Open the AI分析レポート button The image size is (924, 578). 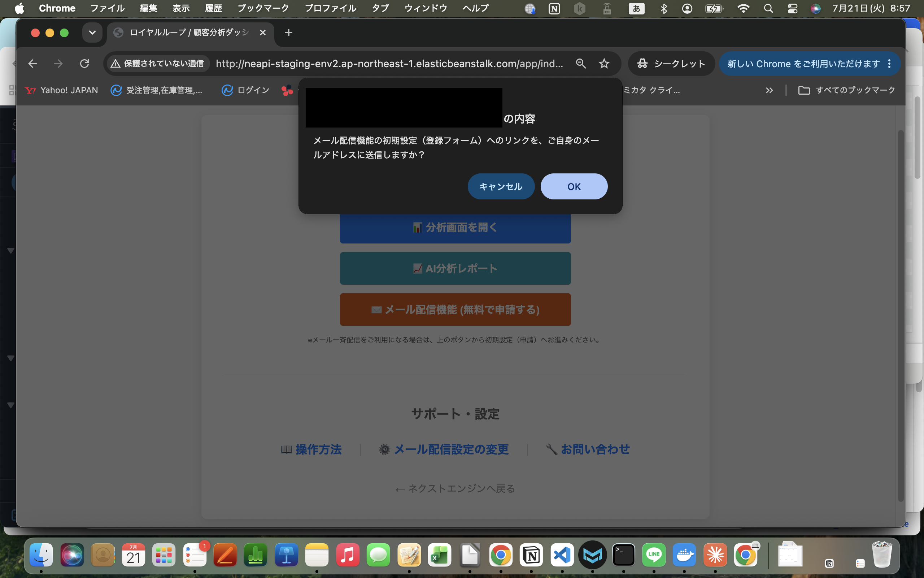coord(455,268)
